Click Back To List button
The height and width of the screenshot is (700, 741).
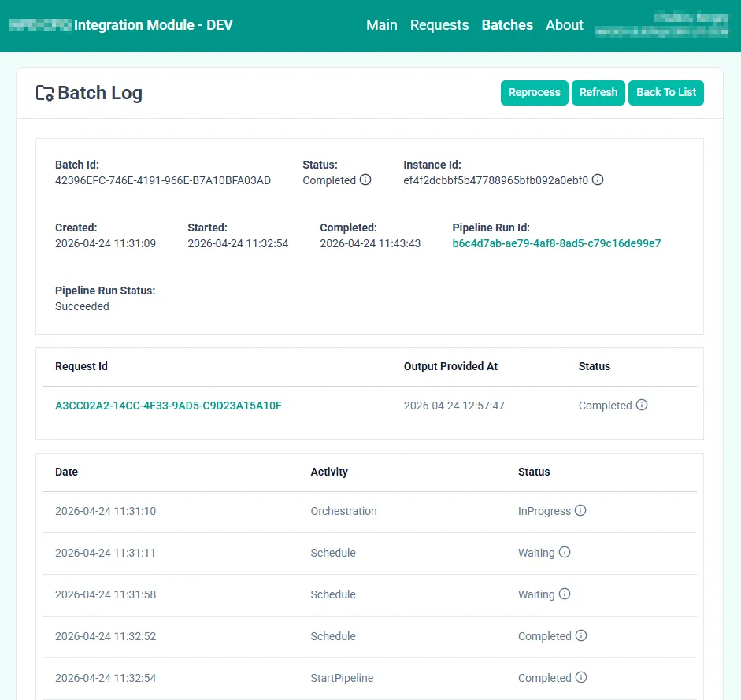coord(665,92)
